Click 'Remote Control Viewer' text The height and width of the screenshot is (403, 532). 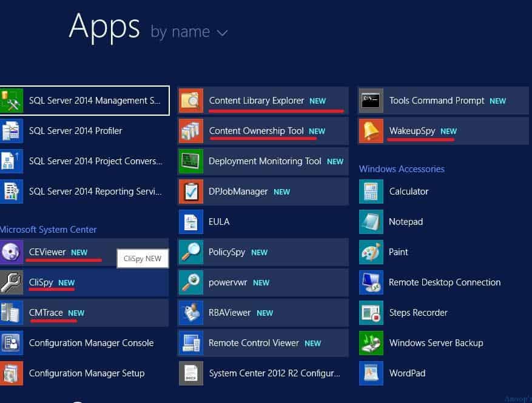click(x=254, y=343)
